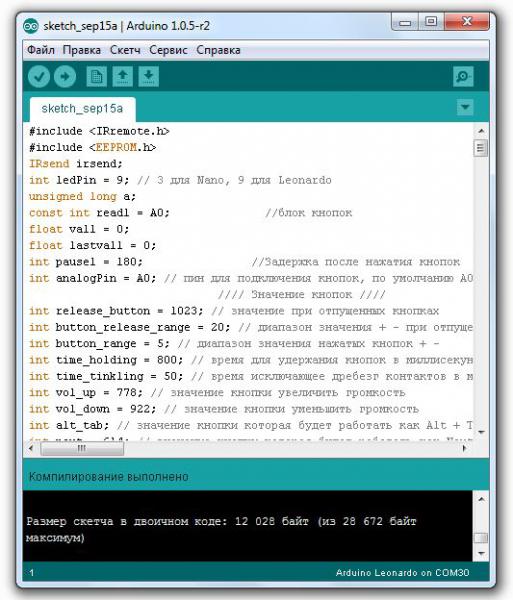The height and width of the screenshot is (600, 513).
Task: Open a sketch with the up-arrow icon
Action: (x=123, y=77)
